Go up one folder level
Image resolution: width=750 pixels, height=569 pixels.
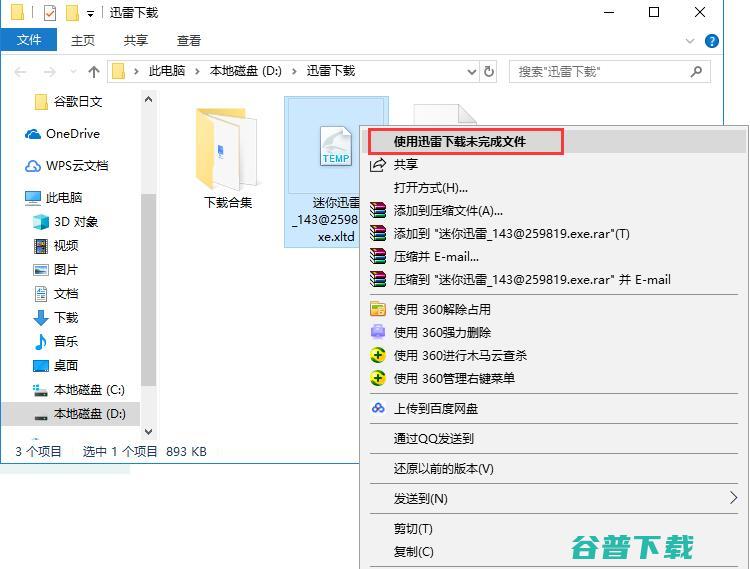[x=94, y=72]
